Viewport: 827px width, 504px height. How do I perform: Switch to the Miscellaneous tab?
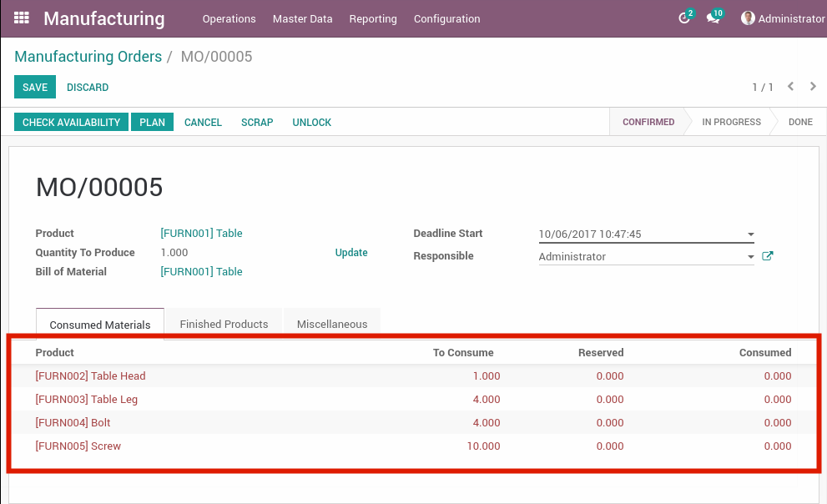(x=332, y=325)
